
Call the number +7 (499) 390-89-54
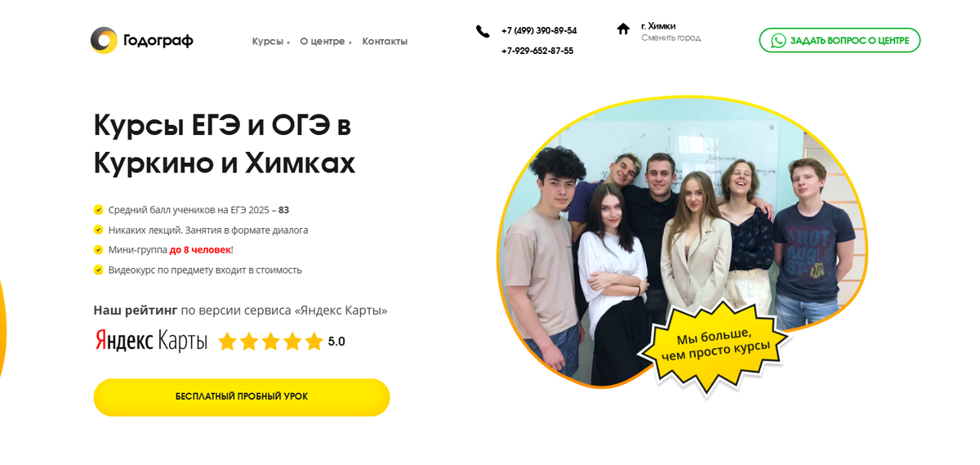click(x=539, y=31)
